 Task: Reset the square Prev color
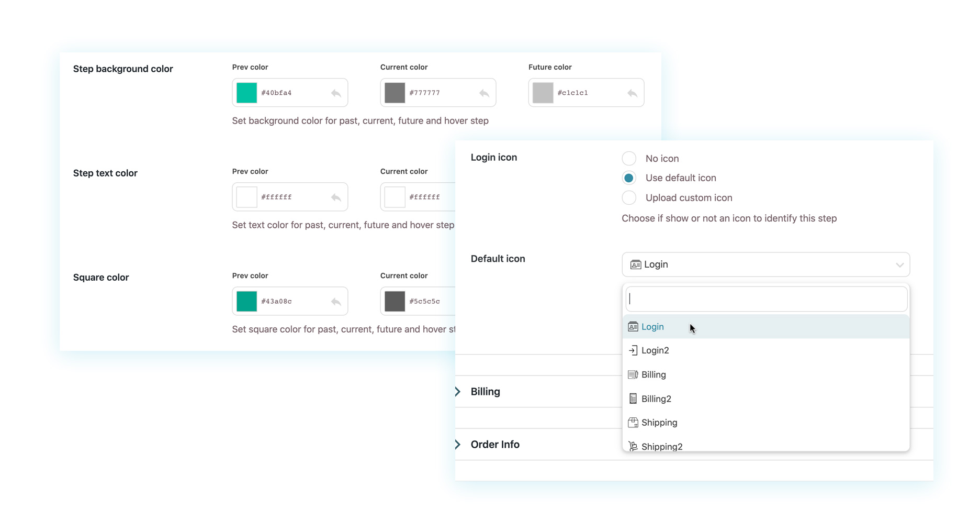click(x=336, y=302)
